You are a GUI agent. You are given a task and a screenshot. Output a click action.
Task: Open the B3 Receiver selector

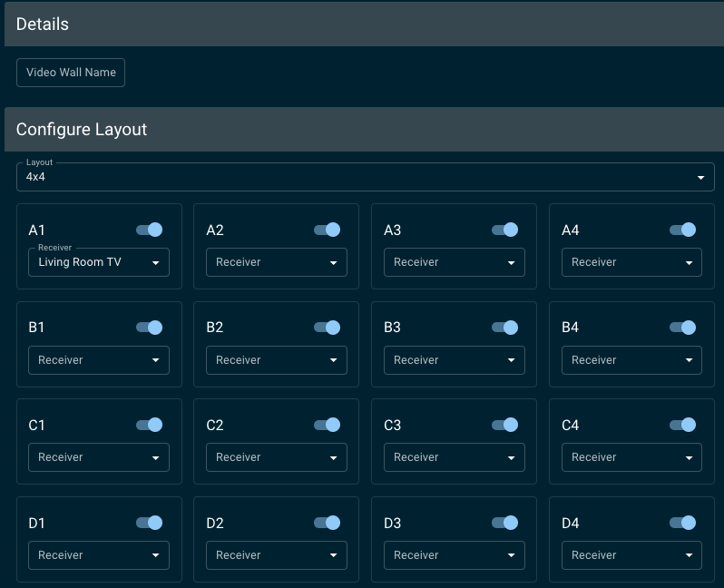coord(455,360)
